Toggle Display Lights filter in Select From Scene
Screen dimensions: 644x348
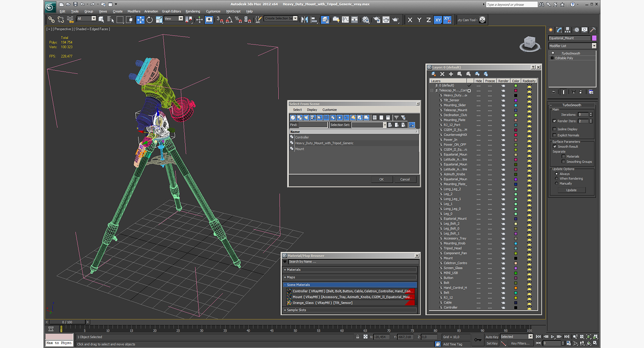point(306,117)
